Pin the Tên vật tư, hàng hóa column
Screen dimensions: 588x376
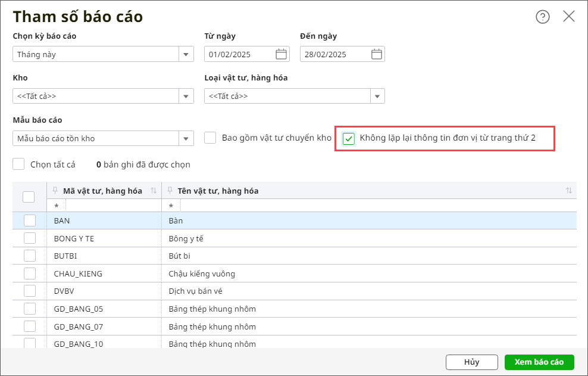tap(171, 191)
